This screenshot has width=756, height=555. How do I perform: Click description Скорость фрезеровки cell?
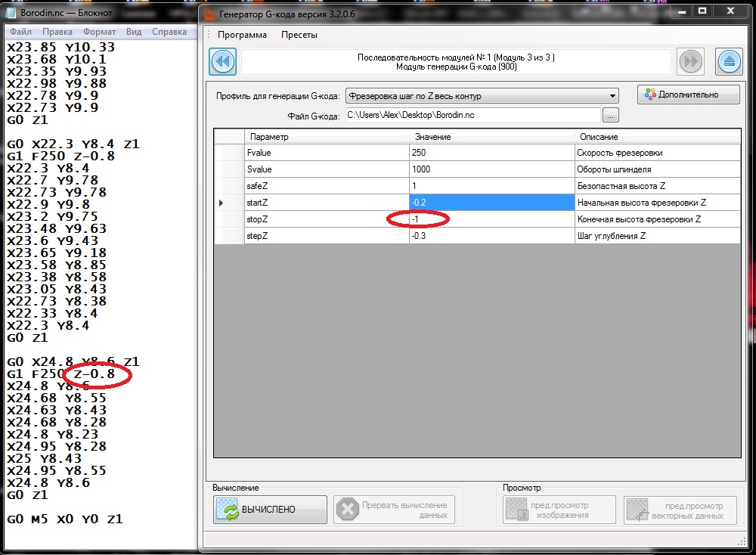click(x=658, y=153)
